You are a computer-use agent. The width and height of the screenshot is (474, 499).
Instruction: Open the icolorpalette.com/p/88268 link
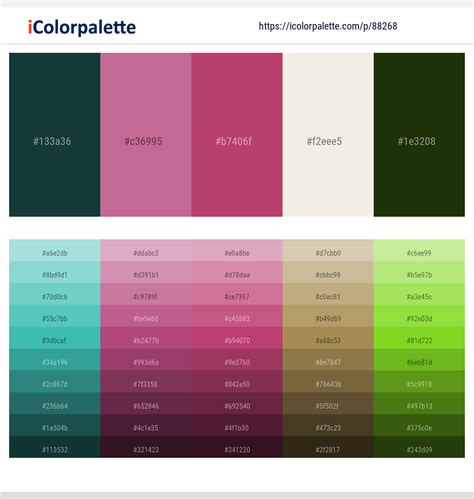click(x=328, y=26)
